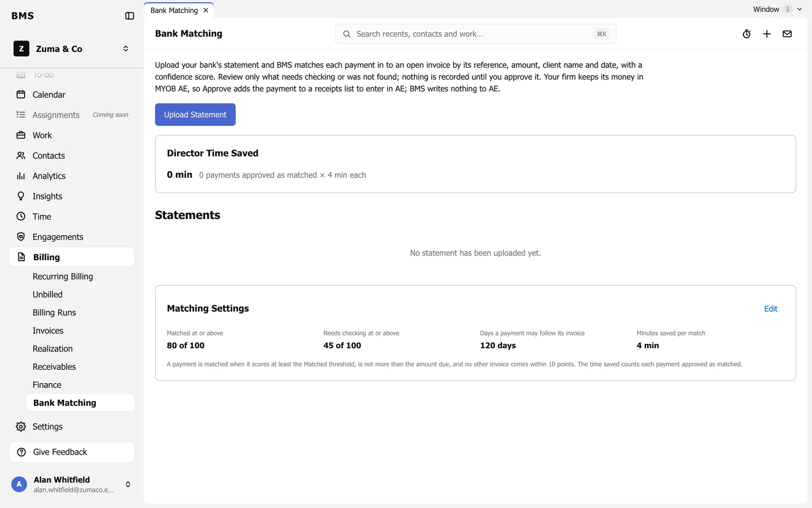This screenshot has height=508, width=812.
Task: Click the Engagements shield icon
Action: pyautogui.click(x=21, y=237)
